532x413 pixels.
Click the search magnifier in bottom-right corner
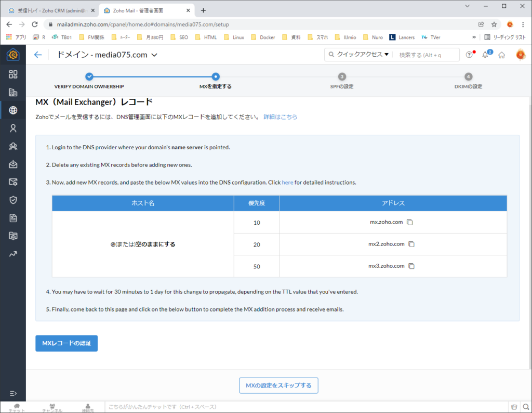(526, 407)
